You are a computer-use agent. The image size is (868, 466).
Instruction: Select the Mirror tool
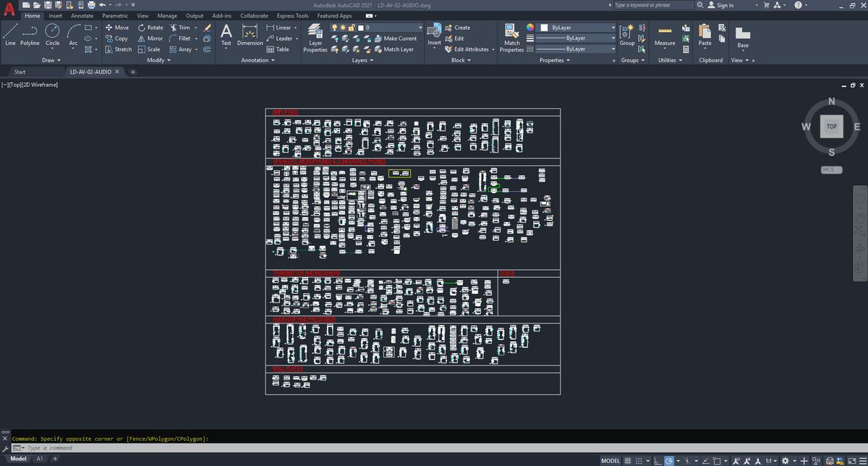coord(150,38)
